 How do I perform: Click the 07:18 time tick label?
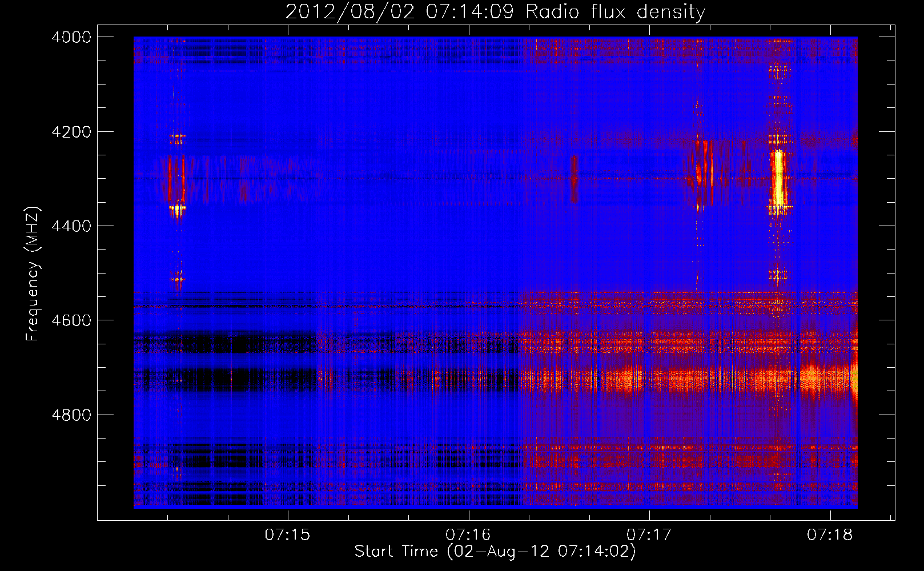pos(830,535)
